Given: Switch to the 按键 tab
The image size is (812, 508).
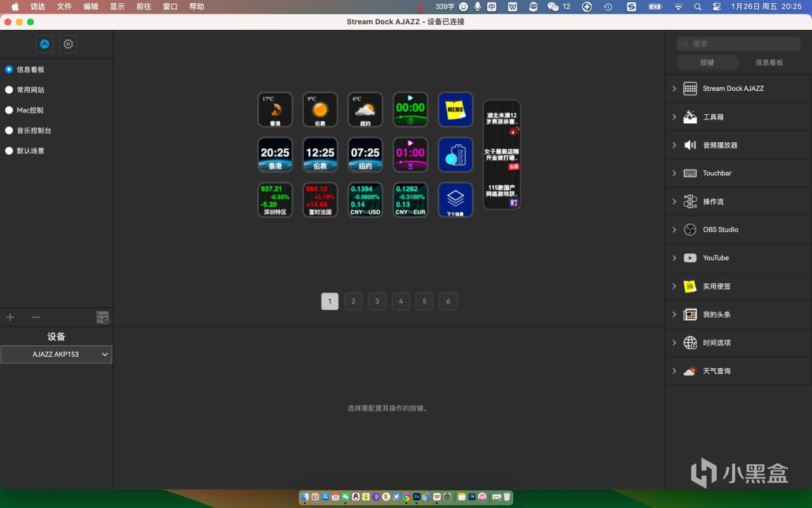Looking at the screenshot, I should pos(707,62).
